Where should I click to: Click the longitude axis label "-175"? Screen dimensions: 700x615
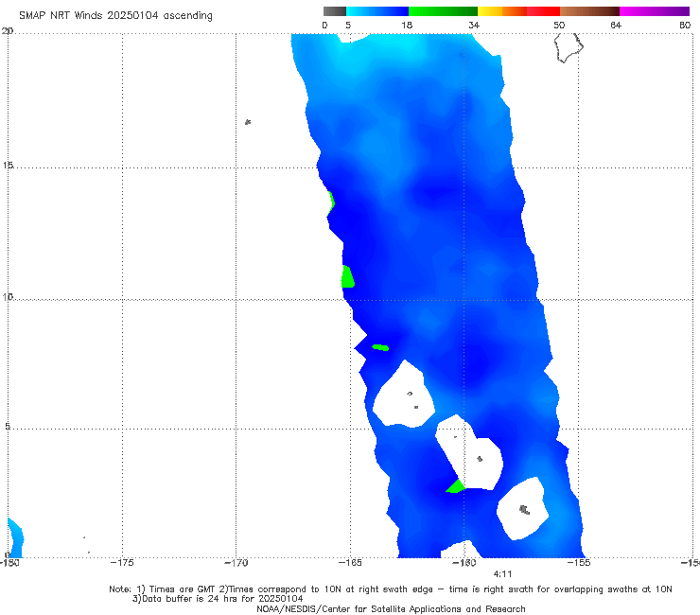click(122, 563)
